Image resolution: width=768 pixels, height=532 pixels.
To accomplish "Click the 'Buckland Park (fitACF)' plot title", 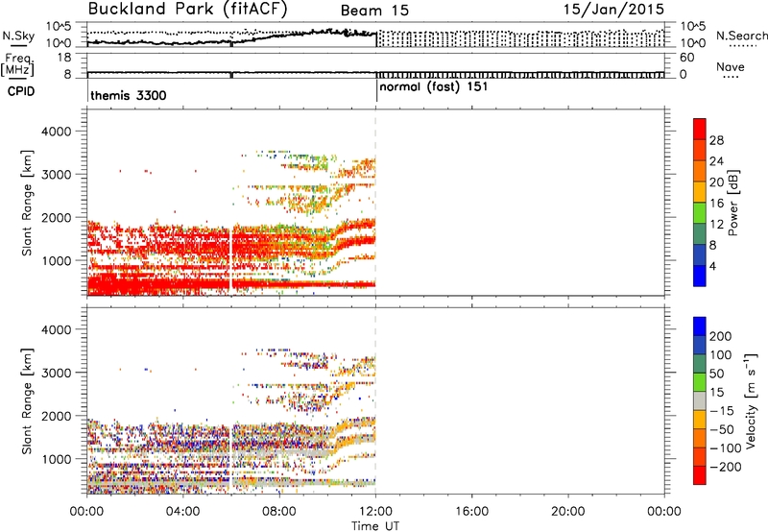I will point(187,10).
